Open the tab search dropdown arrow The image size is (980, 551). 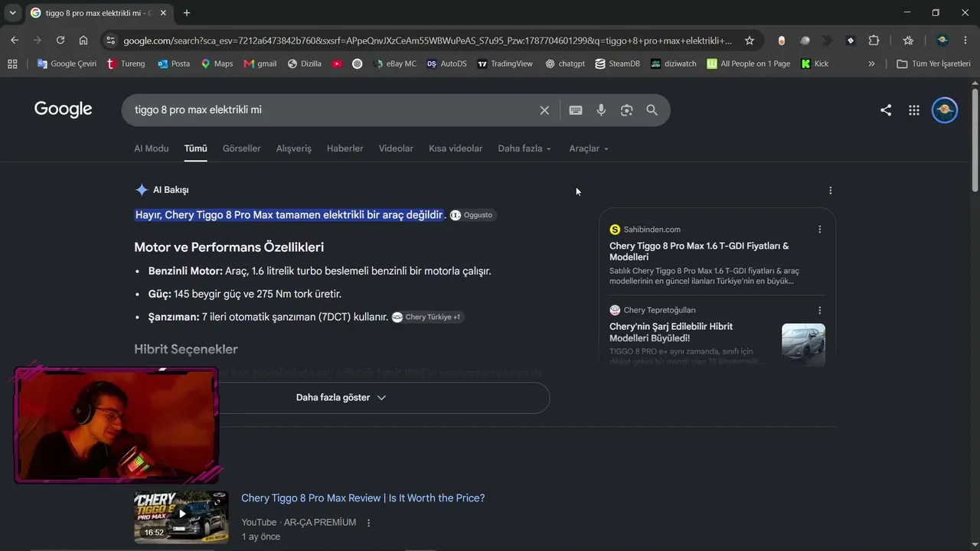click(x=12, y=13)
